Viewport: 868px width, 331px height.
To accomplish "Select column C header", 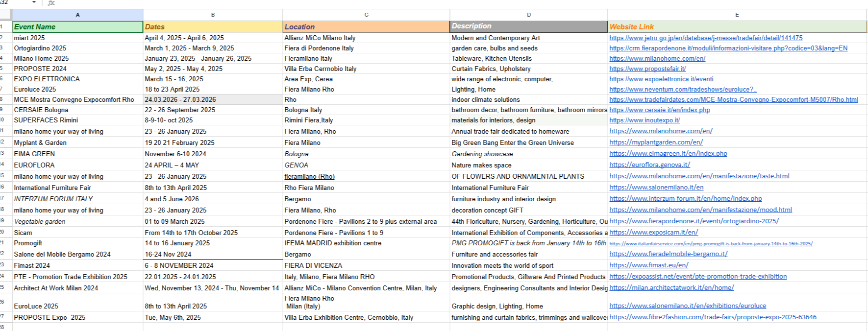I will coord(366,15).
